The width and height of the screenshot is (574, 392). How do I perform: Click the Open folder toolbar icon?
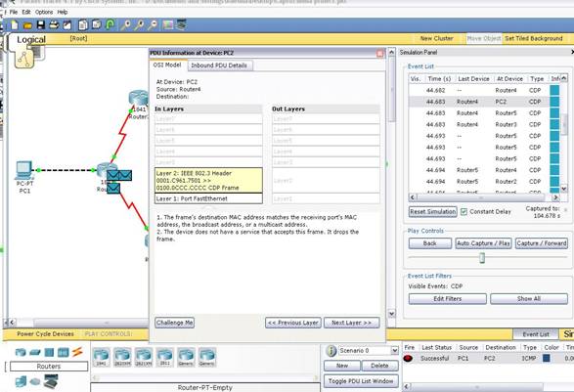point(27,24)
